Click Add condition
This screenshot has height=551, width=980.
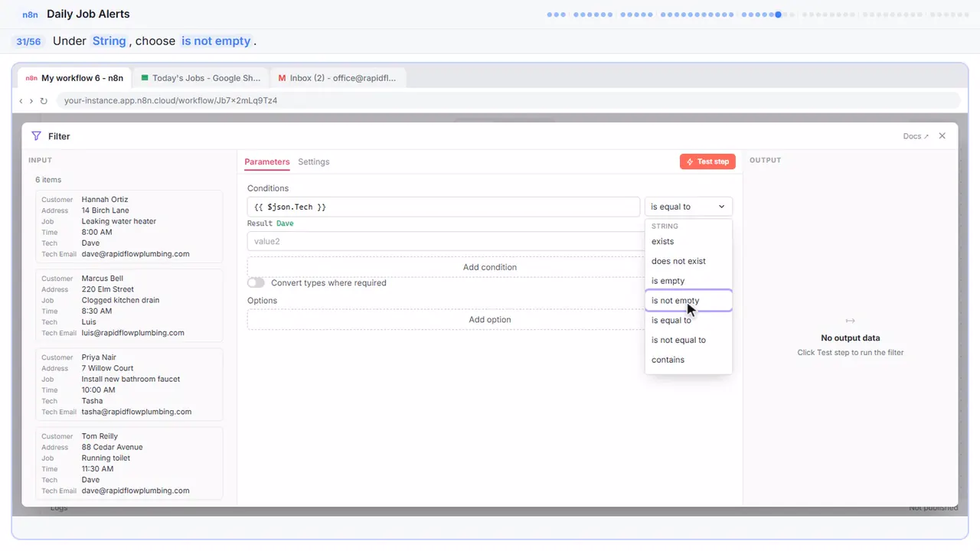pos(490,267)
